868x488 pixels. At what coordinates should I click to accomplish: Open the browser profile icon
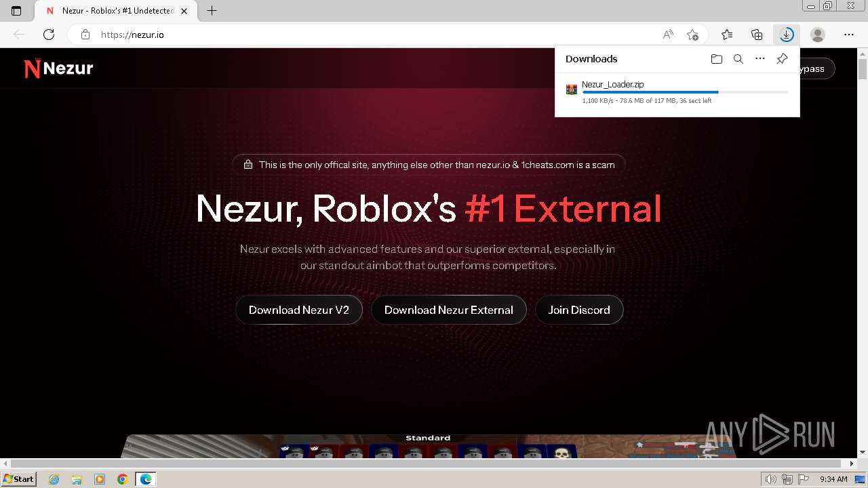point(818,35)
